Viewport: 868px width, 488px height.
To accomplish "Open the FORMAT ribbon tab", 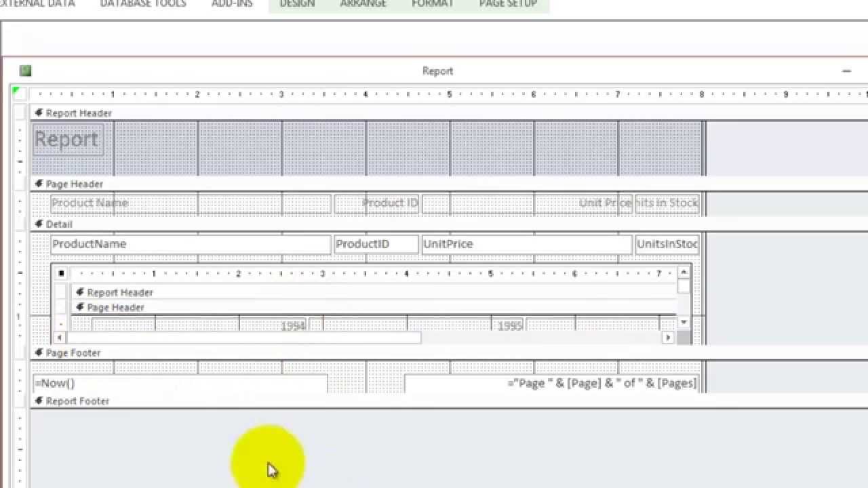I will click(x=433, y=4).
